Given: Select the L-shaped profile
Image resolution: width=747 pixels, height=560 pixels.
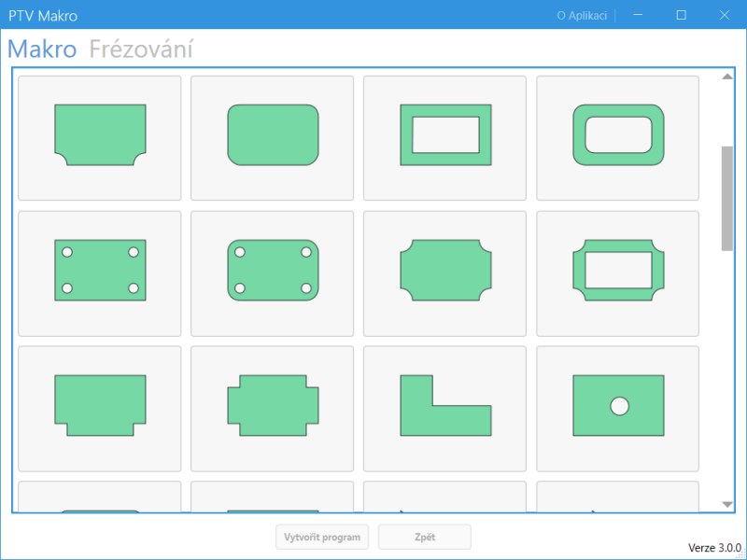Looking at the screenshot, I should pyautogui.click(x=444, y=408).
